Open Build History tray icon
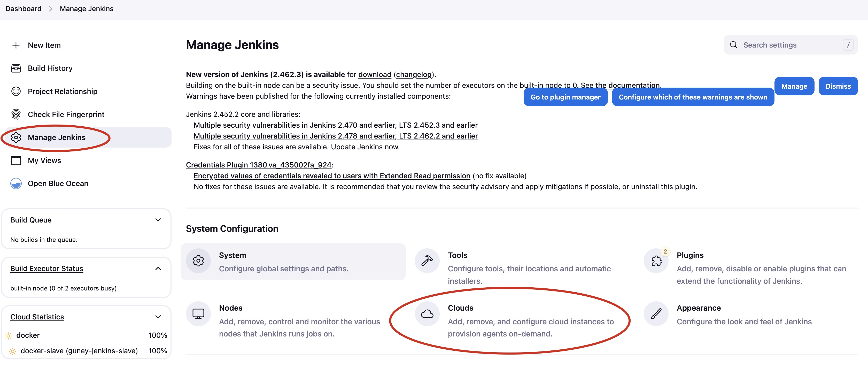This screenshot has height=368, width=868. point(16,68)
